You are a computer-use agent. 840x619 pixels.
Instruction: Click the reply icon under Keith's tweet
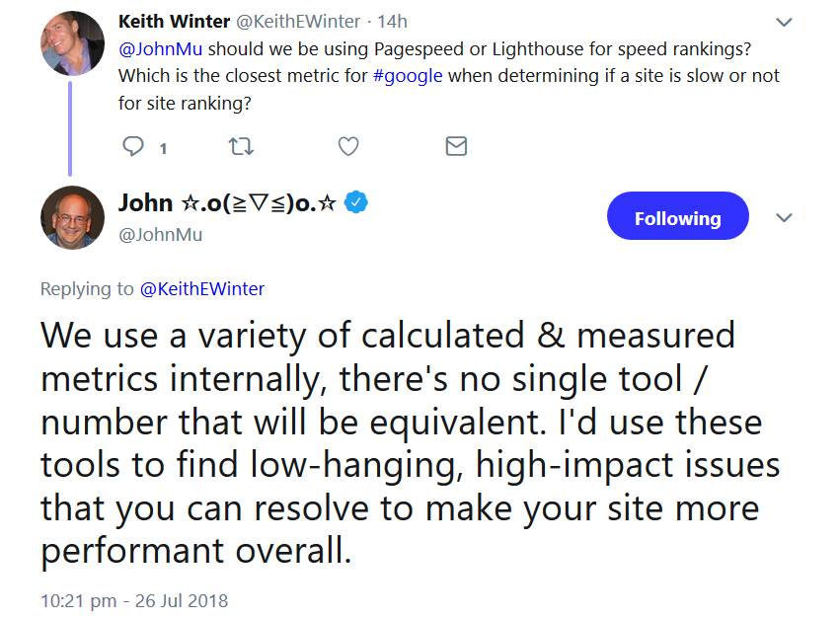click(x=133, y=147)
